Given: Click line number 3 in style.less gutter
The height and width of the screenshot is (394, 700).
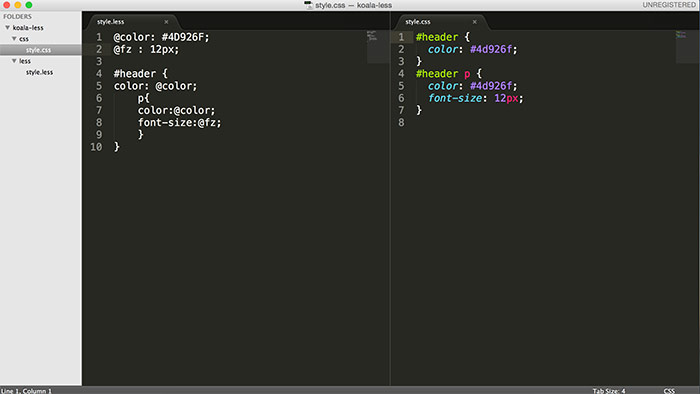Looking at the screenshot, I should pos(99,61).
